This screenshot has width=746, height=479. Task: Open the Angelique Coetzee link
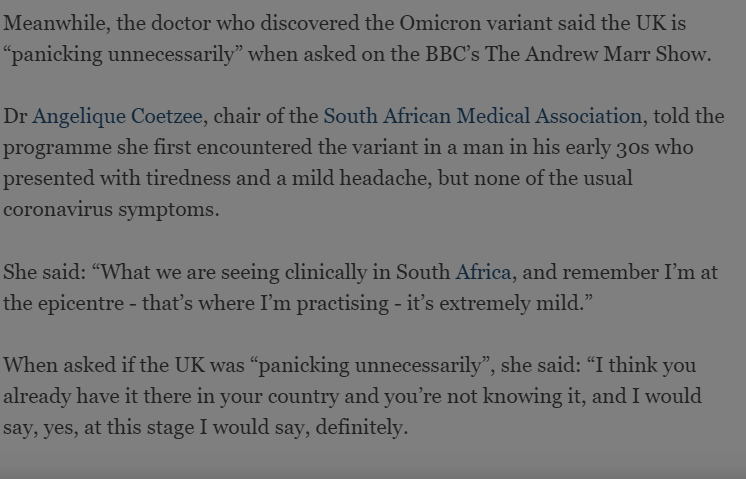coord(118,117)
